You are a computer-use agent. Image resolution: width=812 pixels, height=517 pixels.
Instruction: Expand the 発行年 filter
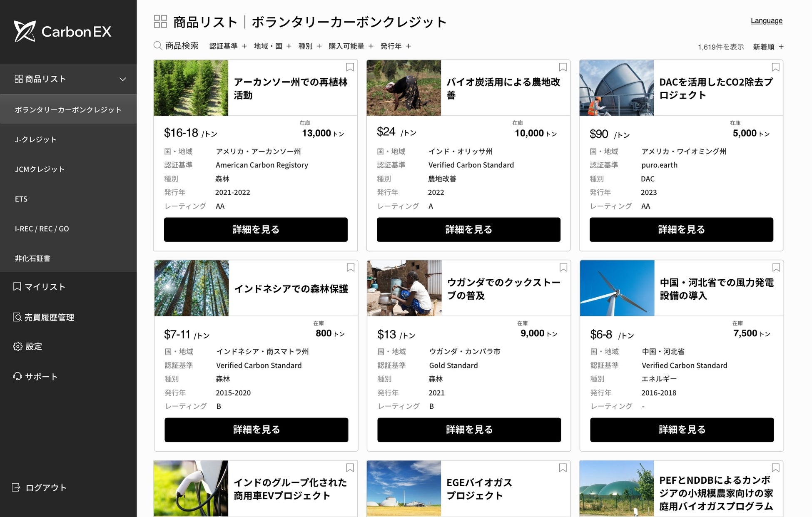click(396, 46)
